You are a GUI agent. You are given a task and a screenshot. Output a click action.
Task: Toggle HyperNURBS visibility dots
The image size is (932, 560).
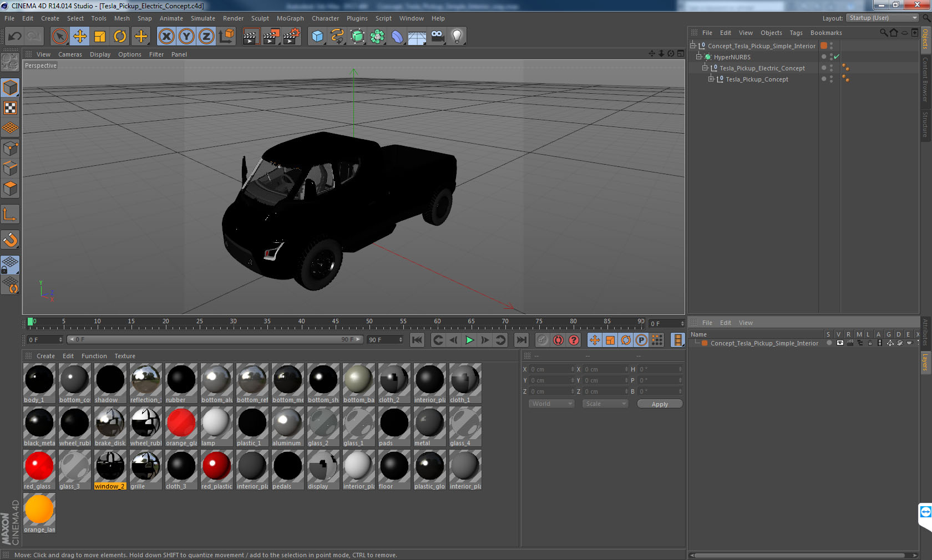coord(831,57)
